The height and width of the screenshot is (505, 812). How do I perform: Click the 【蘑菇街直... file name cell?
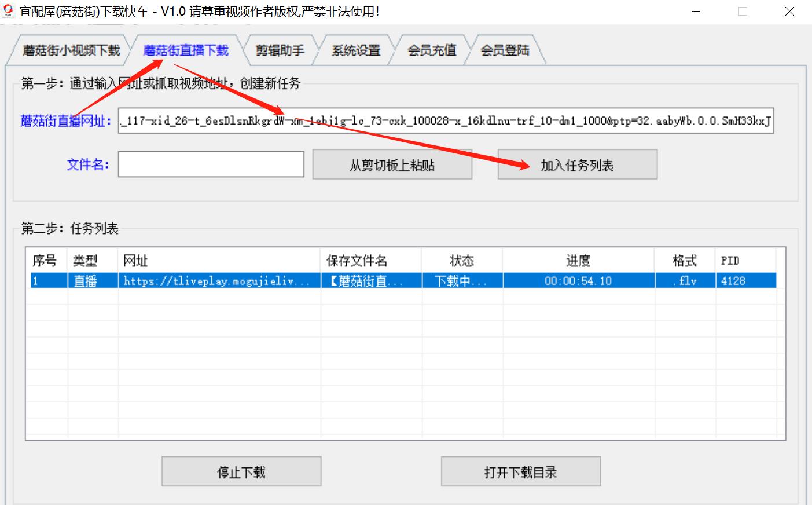(371, 281)
